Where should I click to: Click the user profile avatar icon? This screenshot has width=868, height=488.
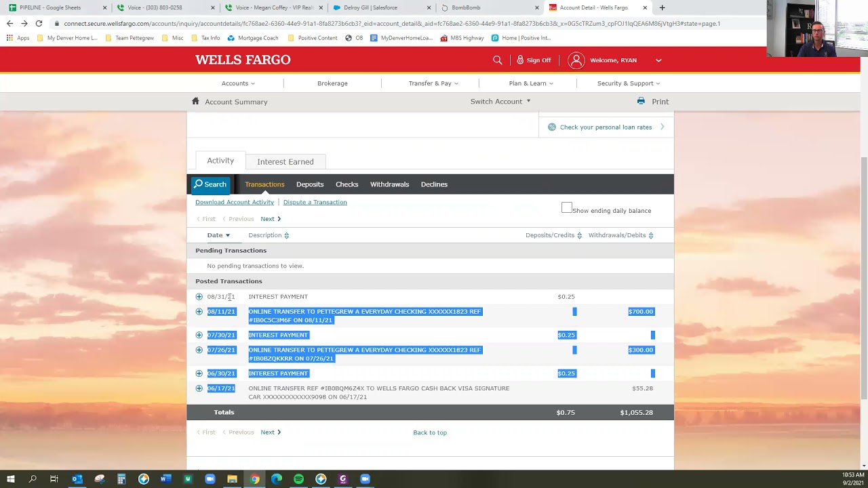[576, 60]
